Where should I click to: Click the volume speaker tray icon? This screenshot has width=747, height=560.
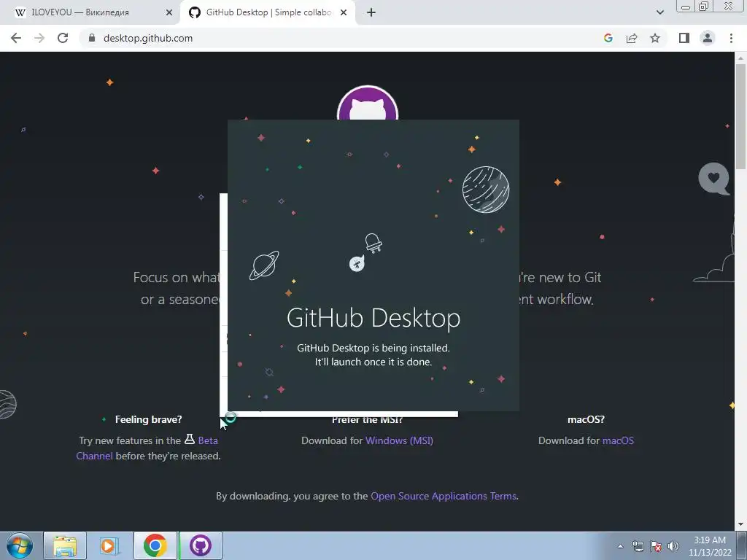pos(673,546)
